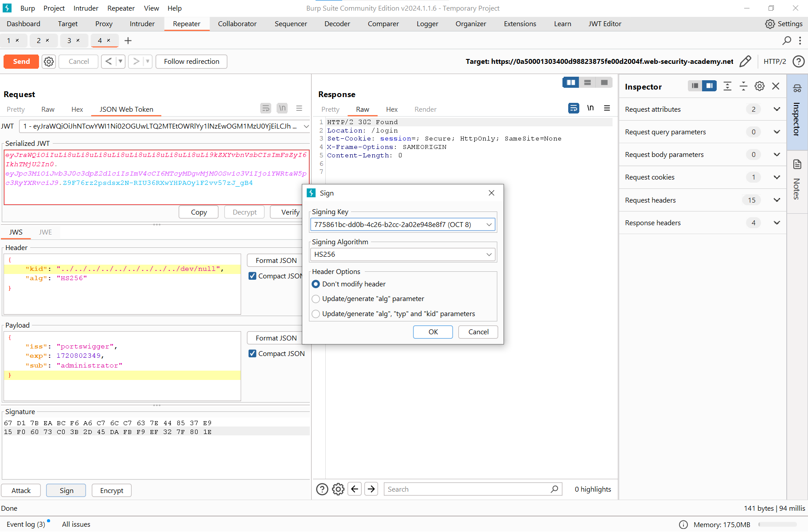
Task: Jump to previous search match
Action: tap(355, 489)
